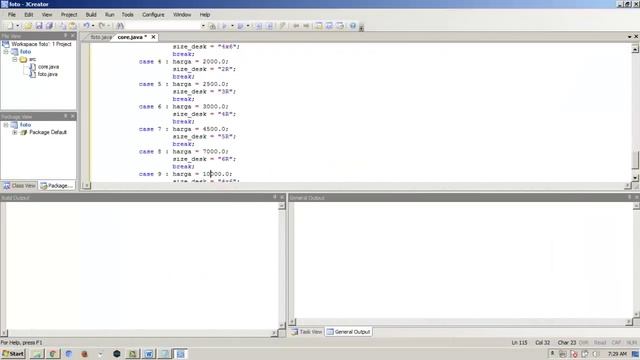Click the Build project toolbar icon

coord(240,26)
